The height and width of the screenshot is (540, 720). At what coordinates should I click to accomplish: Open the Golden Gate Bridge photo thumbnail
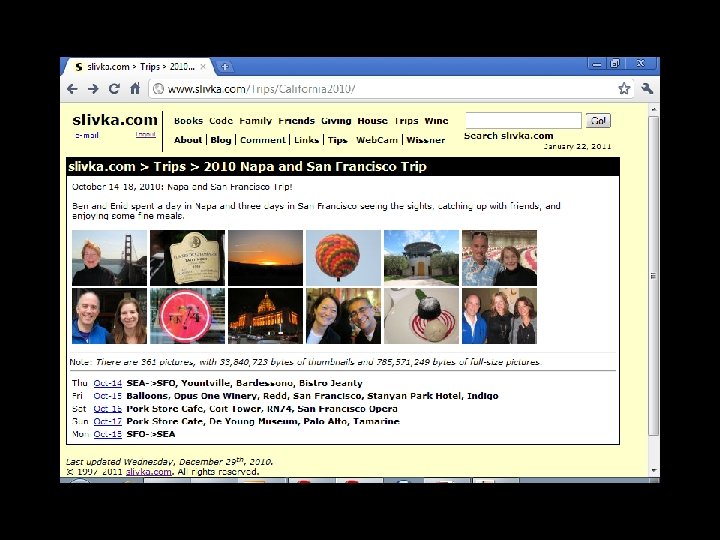click(109, 258)
